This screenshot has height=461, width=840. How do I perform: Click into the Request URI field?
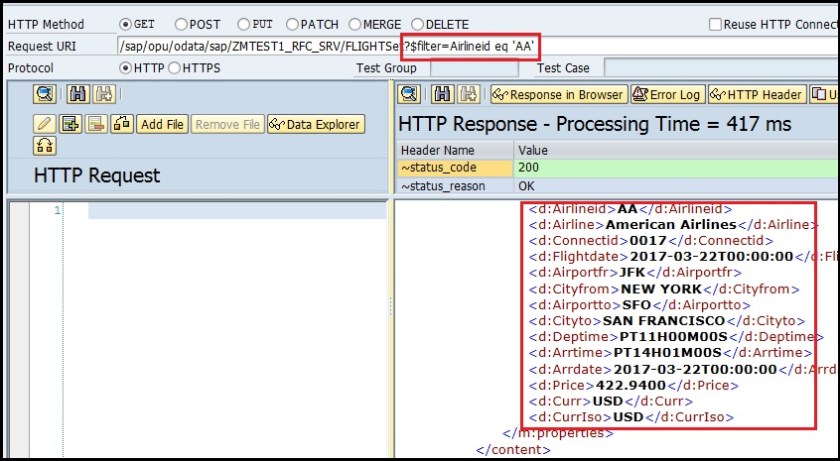[478, 47]
